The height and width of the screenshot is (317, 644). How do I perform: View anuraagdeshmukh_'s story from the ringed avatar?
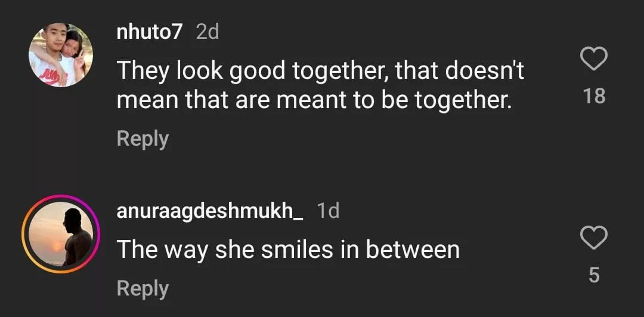(60, 233)
